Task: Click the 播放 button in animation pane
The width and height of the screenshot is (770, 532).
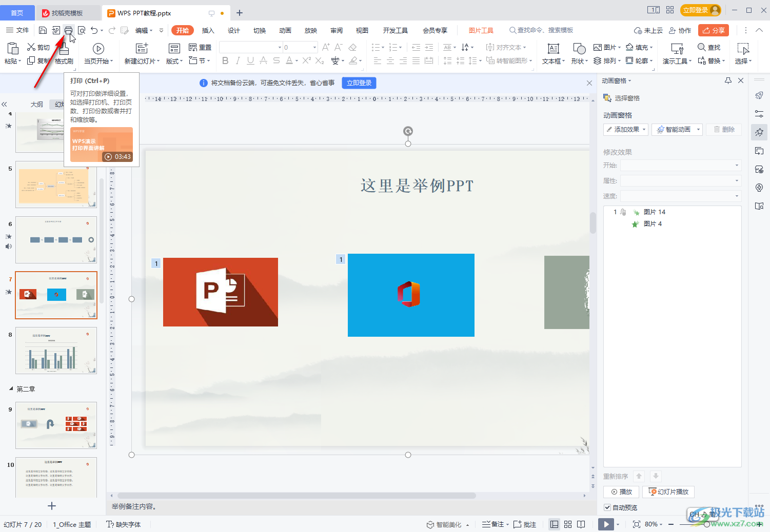Action: 621,492
